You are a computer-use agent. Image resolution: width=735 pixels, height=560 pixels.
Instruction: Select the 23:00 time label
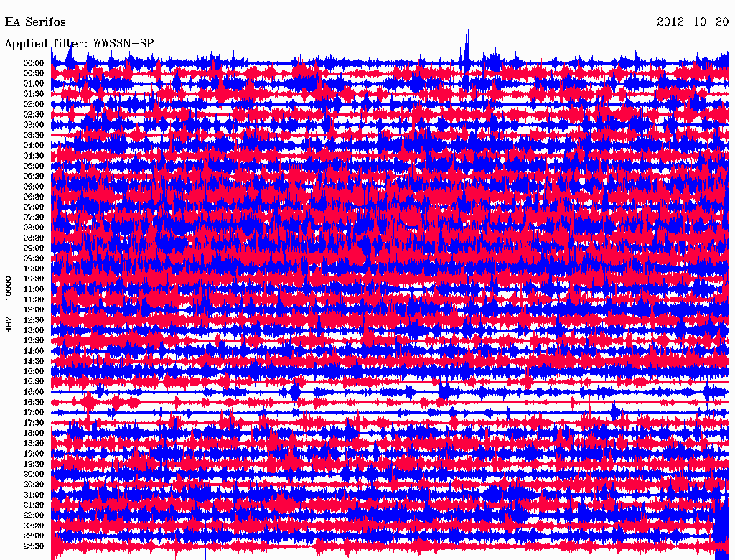point(34,536)
